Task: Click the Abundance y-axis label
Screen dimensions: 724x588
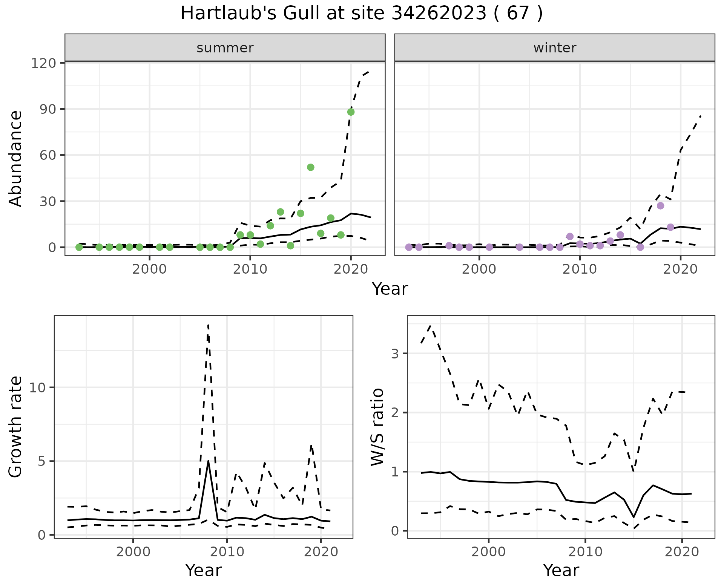Action: pyautogui.click(x=16, y=158)
